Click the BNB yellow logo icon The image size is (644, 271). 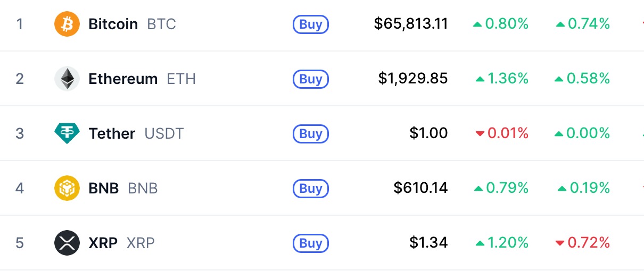(67, 188)
